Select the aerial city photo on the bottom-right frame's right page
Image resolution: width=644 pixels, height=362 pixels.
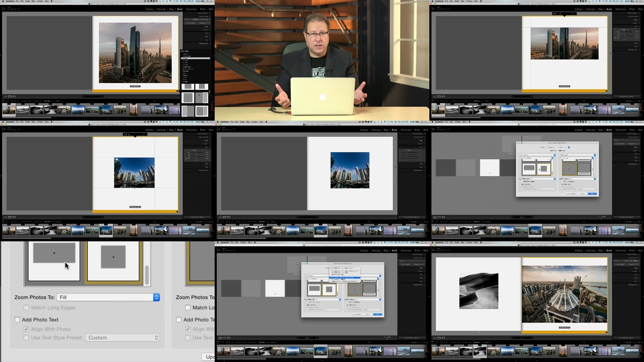pos(564,294)
